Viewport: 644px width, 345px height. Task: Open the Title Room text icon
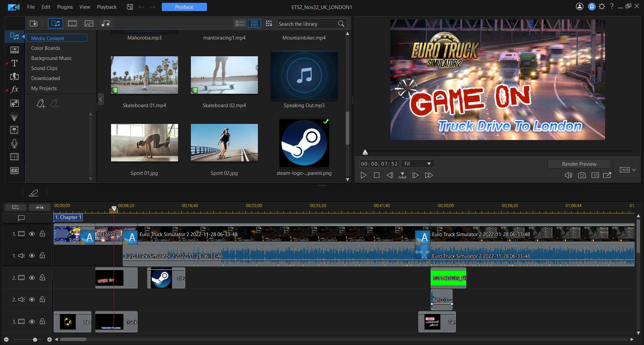(14, 63)
